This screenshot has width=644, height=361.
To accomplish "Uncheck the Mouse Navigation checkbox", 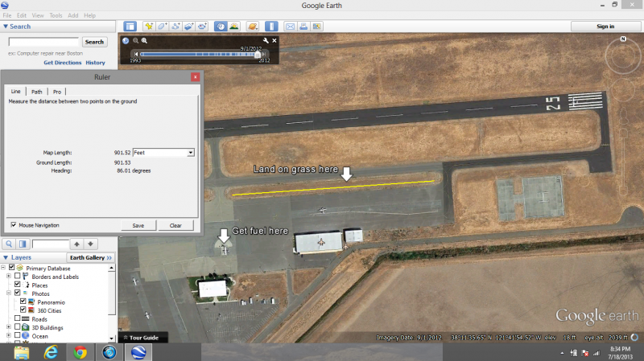I will (13, 225).
